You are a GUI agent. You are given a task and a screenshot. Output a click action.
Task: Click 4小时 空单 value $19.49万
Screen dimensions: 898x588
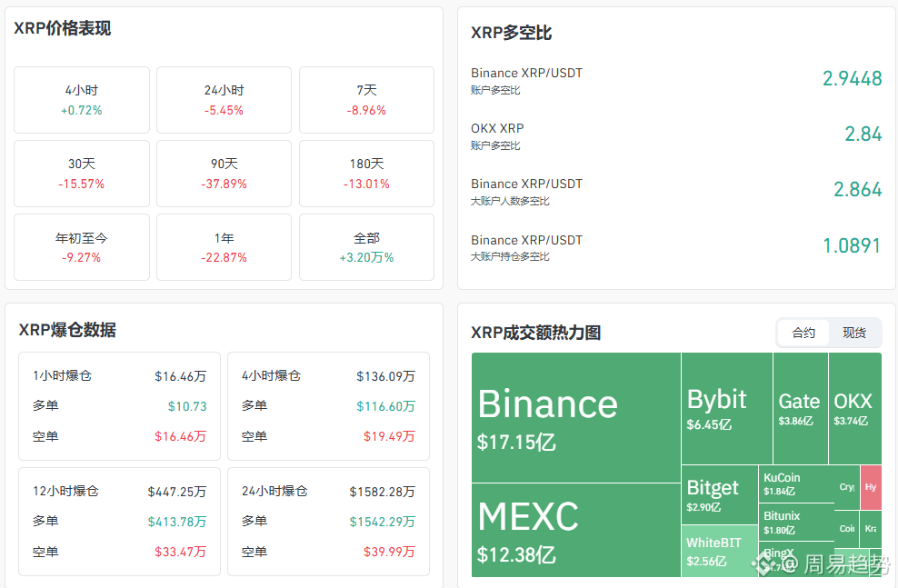pos(389,436)
